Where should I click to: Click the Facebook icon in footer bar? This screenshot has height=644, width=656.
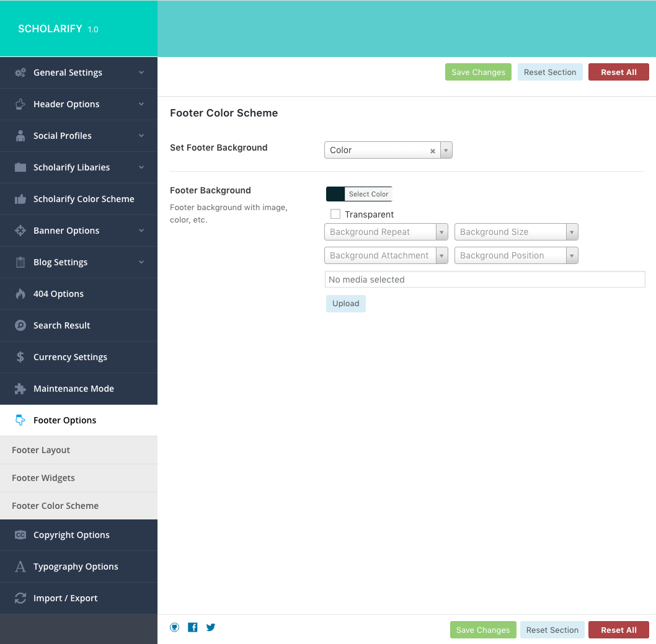point(193,627)
